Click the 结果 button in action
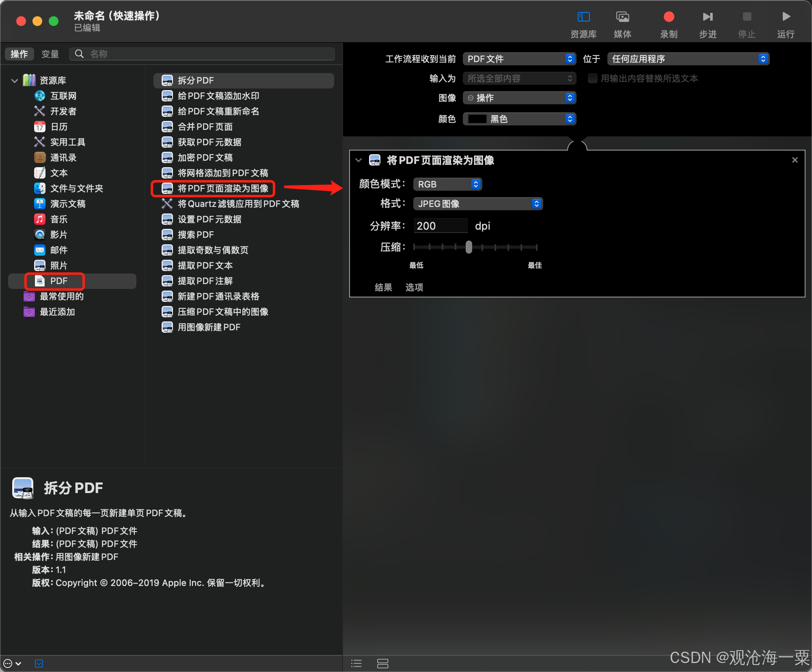812x672 pixels. point(383,287)
